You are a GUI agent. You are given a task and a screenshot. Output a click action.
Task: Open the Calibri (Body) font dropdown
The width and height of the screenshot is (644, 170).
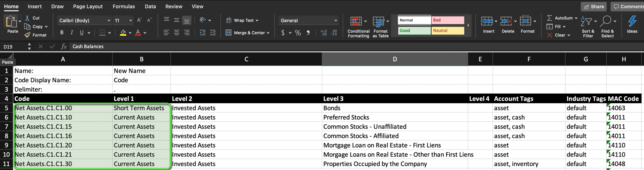[85, 20]
